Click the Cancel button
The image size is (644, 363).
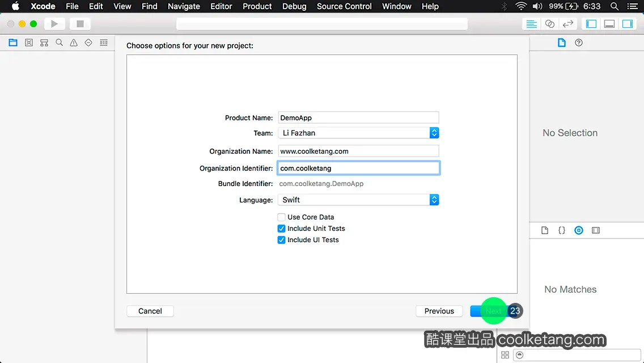click(x=150, y=311)
